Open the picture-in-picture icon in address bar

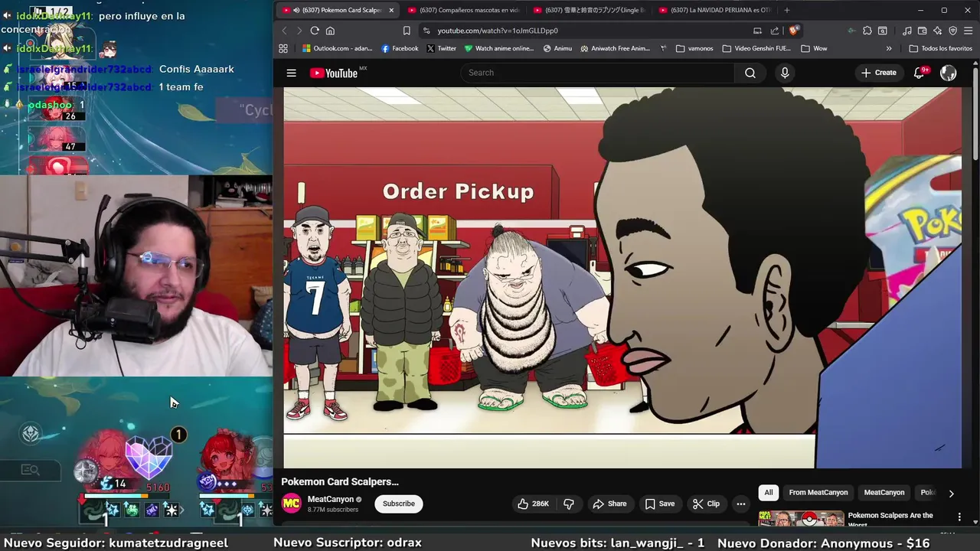pos(757,31)
